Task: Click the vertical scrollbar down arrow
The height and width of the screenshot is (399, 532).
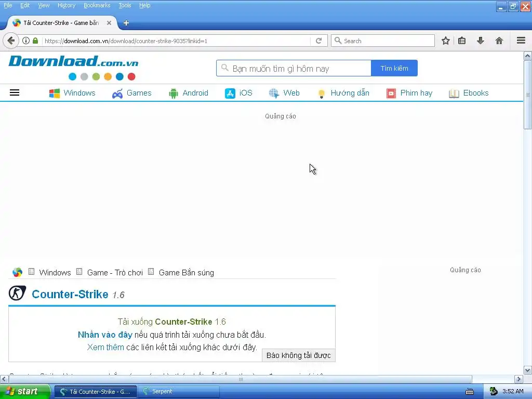Action: tap(528, 370)
